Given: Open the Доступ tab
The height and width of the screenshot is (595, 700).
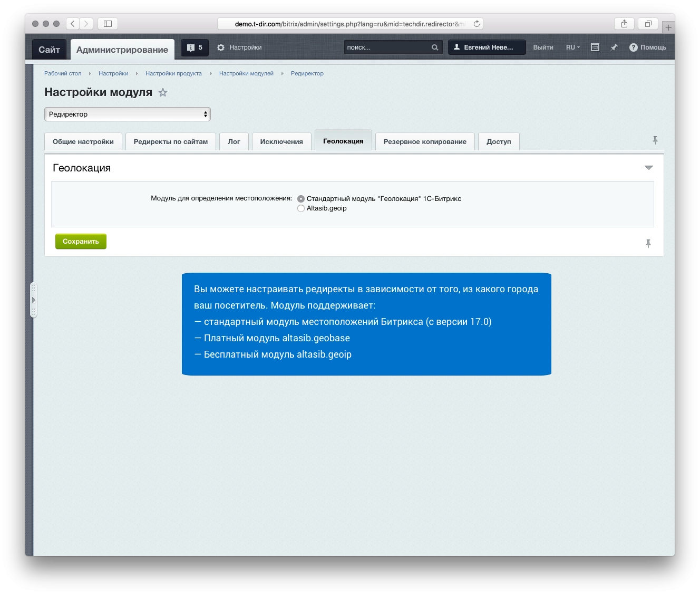Looking at the screenshot, I should point(499,141).
